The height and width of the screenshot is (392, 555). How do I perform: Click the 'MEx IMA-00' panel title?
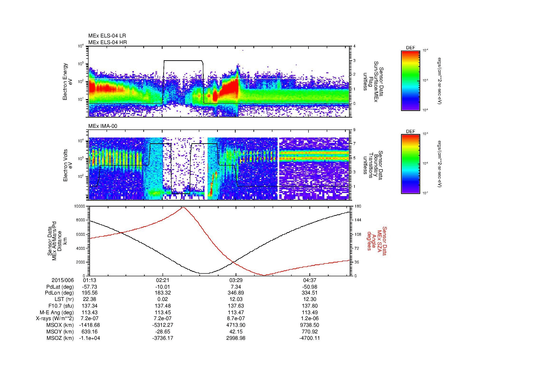click(103, 126)
